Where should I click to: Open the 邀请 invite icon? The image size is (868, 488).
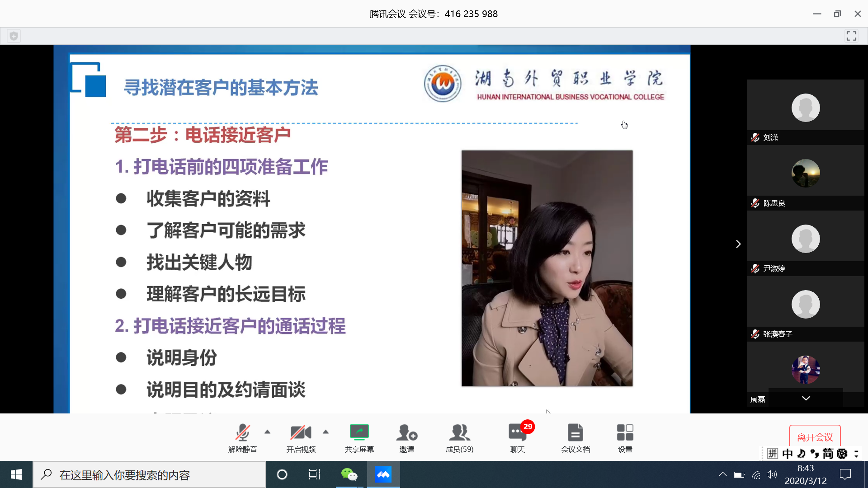406,437
